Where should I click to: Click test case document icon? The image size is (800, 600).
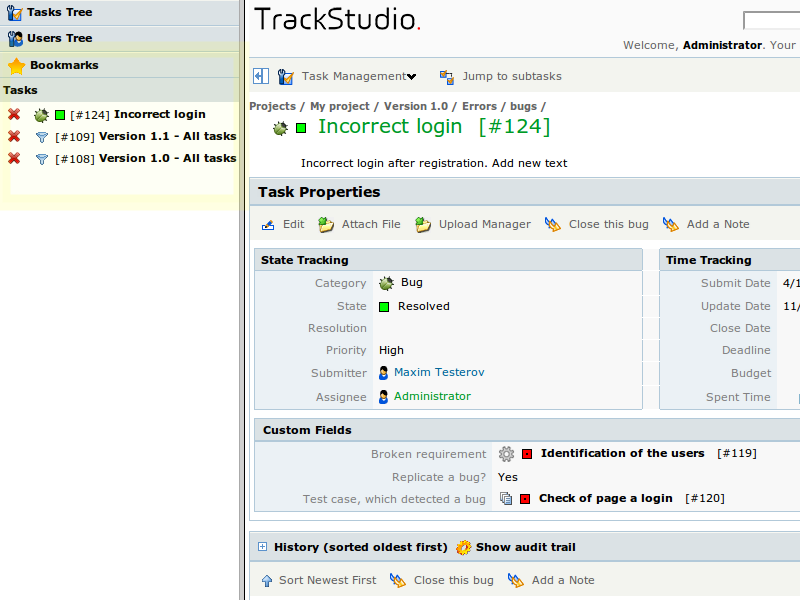506,498
